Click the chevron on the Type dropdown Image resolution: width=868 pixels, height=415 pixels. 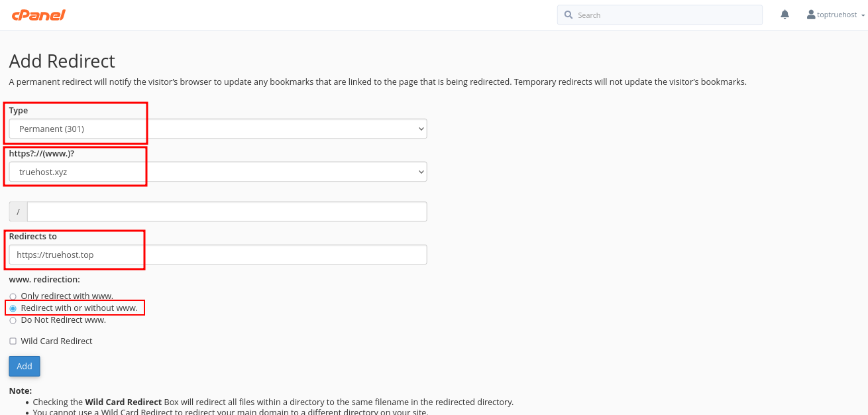click(x=421, y=129)
